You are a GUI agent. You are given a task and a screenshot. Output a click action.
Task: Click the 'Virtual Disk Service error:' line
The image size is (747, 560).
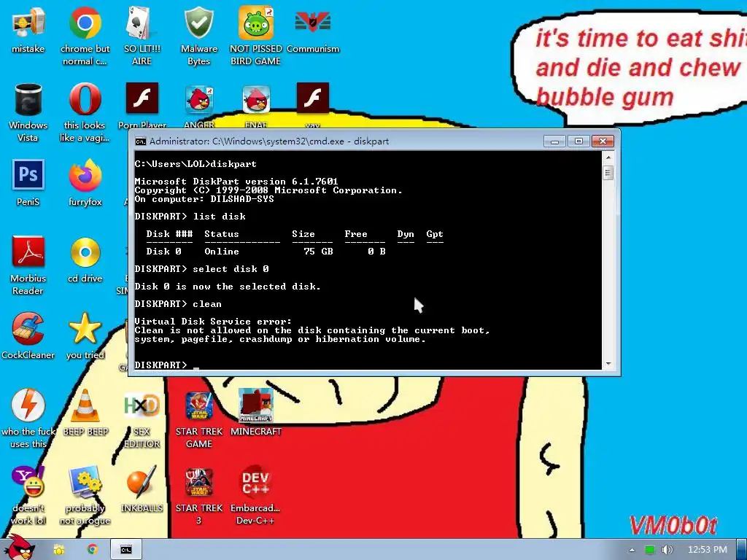pos(213,322)
